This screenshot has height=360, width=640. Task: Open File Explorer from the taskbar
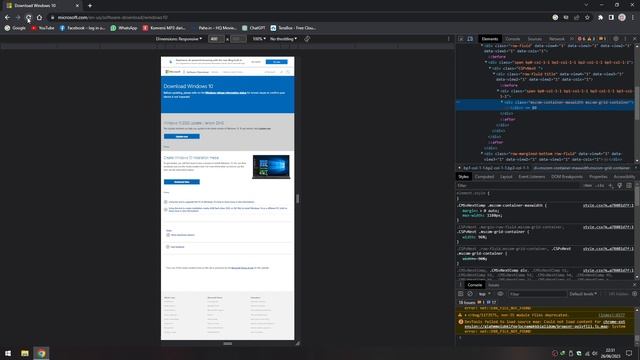coord(25,353)
